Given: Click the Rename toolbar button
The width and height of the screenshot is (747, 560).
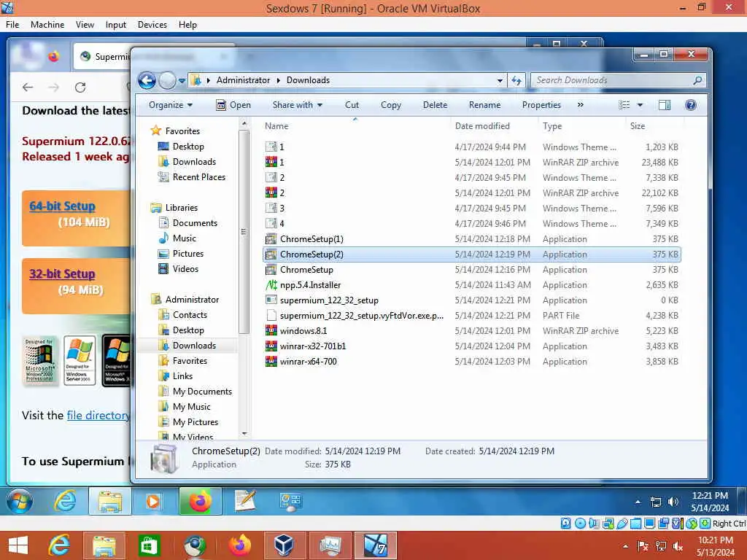Looking at the screenshot, I should coord(484,105).
